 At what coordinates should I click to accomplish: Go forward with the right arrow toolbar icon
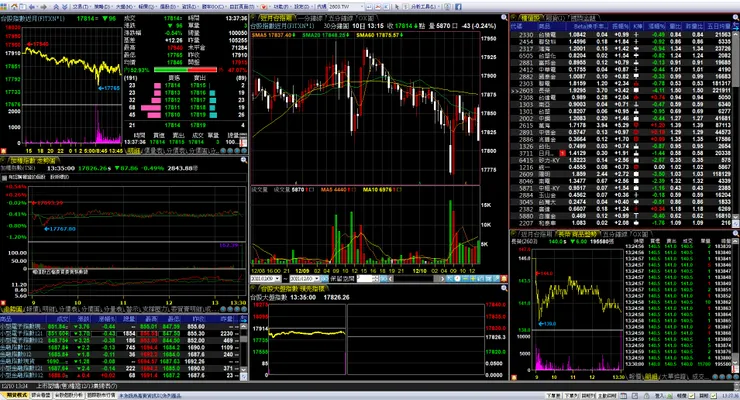[43, 7]
